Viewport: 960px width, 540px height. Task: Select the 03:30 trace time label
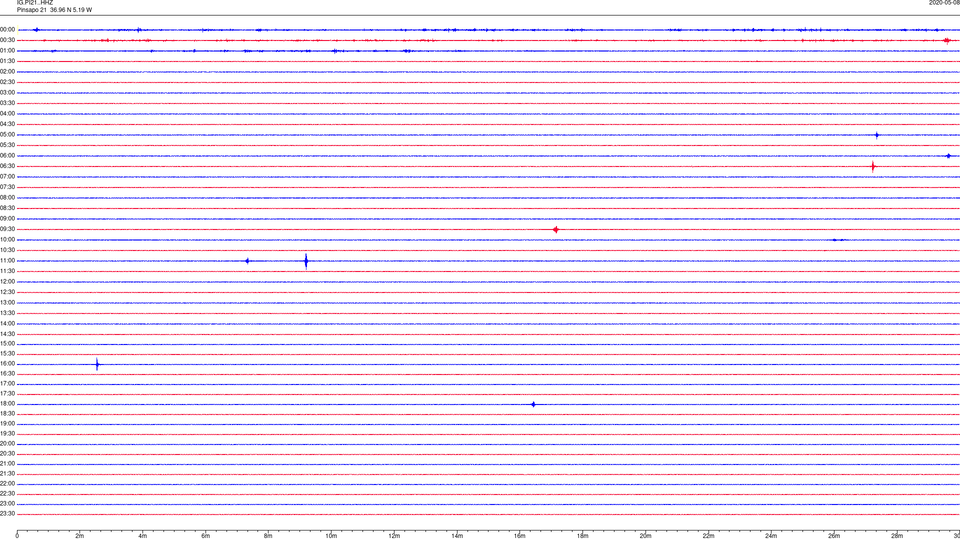click(x=7, y=103)
